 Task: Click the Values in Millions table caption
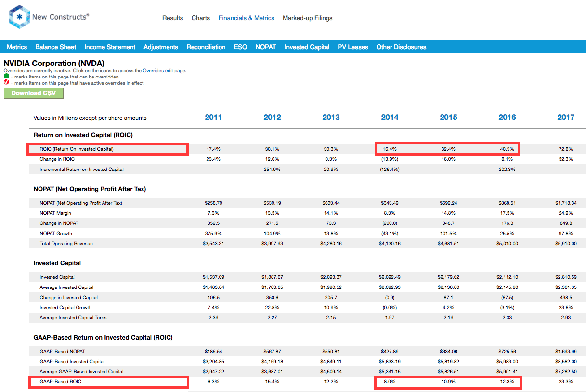90,118
